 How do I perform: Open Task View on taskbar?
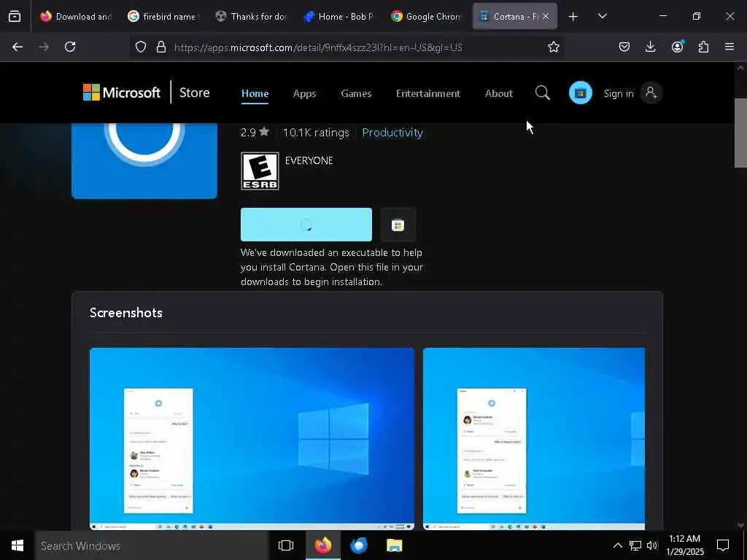pos(286,545)
